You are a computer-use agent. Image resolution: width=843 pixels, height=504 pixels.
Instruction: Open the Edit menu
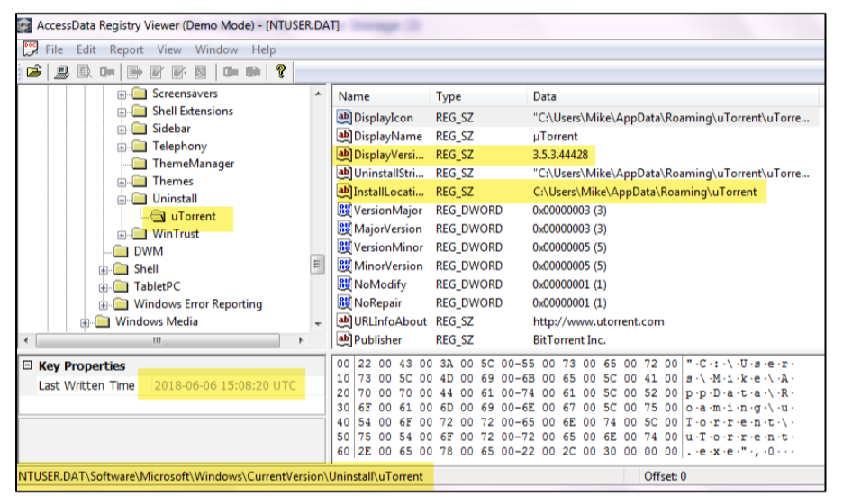86,49
